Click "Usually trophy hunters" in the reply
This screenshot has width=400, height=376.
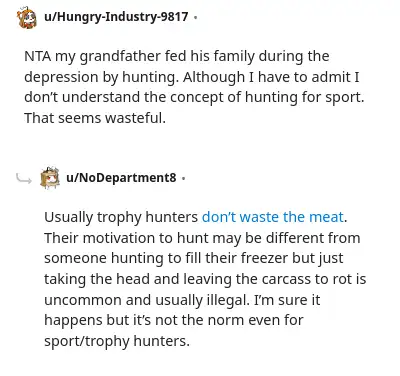pos(121,218)
